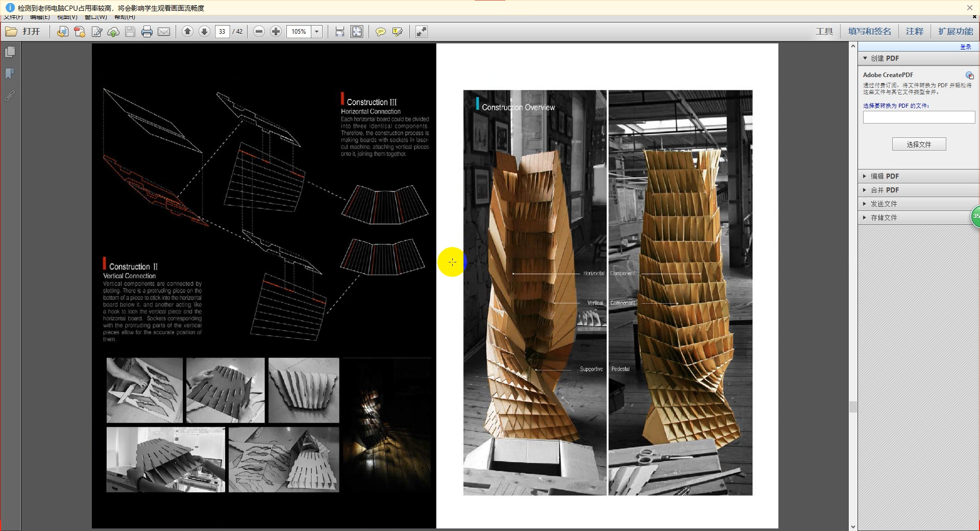Toggle the fit-to-page view mode
Screen dimensions: 980x531
(357, 32)
